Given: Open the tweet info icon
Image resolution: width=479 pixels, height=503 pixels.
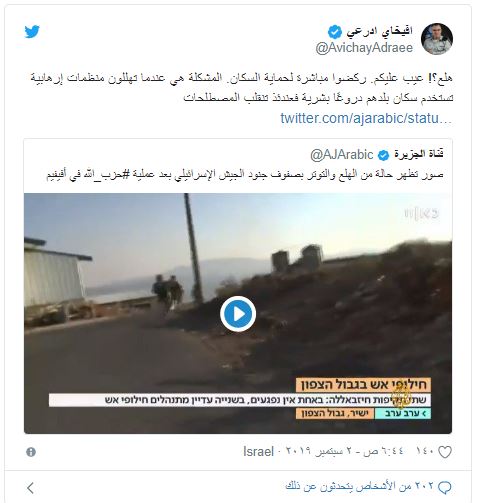Looking at the screenshot, I should pos(31,452).
